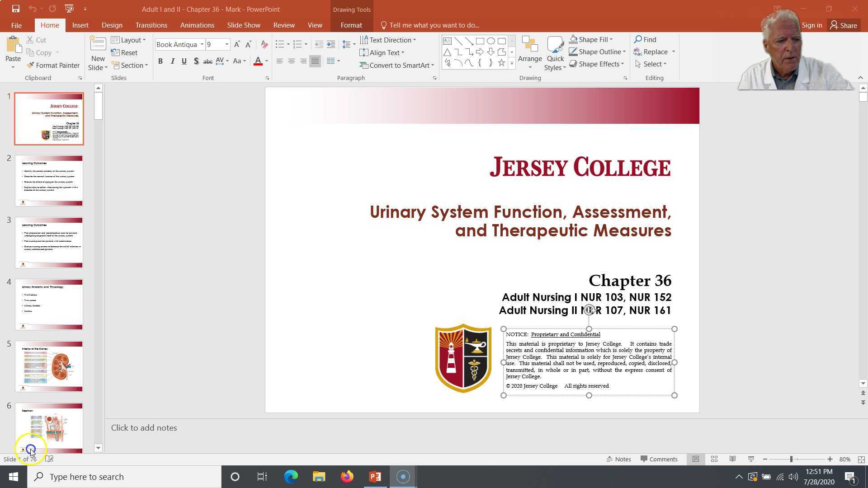Screen dimensions: 868x488
Task: Toggle italic formatting
Action: point(172,61)
